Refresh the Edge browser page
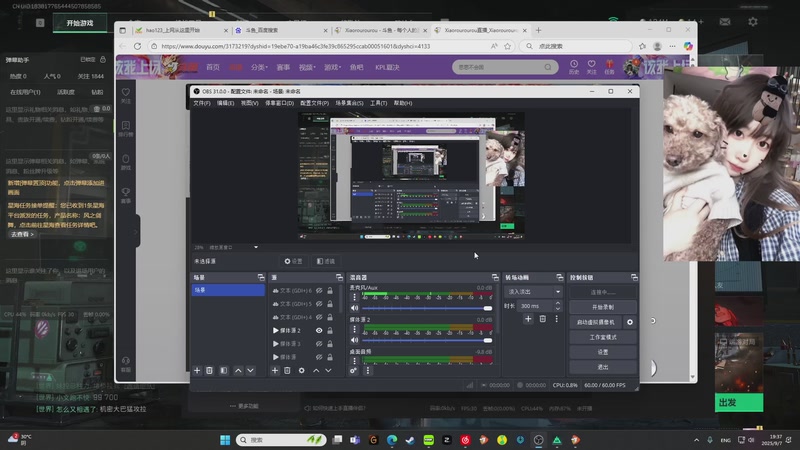This screenshot has width=800, height=450. (x=137, y=46)
